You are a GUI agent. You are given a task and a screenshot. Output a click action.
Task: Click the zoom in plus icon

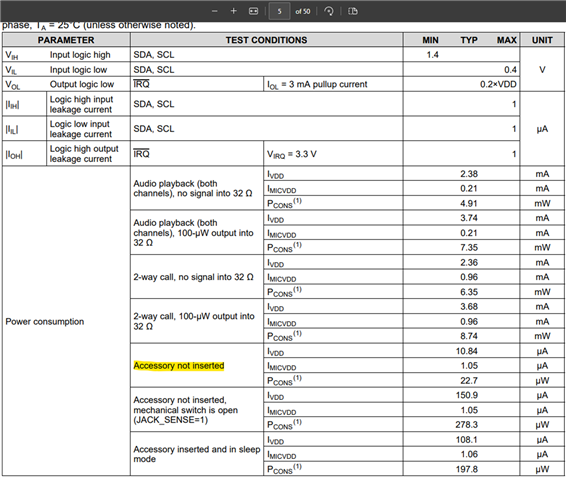click(234, 11)
